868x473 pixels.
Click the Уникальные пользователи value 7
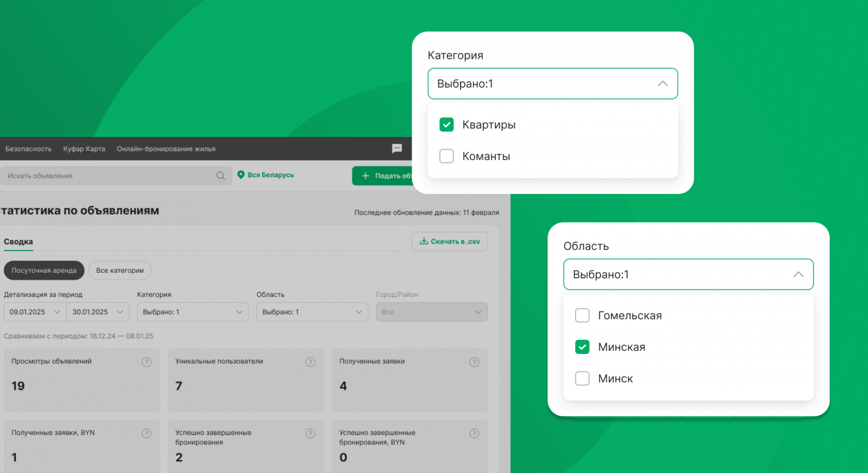(179, 386)
